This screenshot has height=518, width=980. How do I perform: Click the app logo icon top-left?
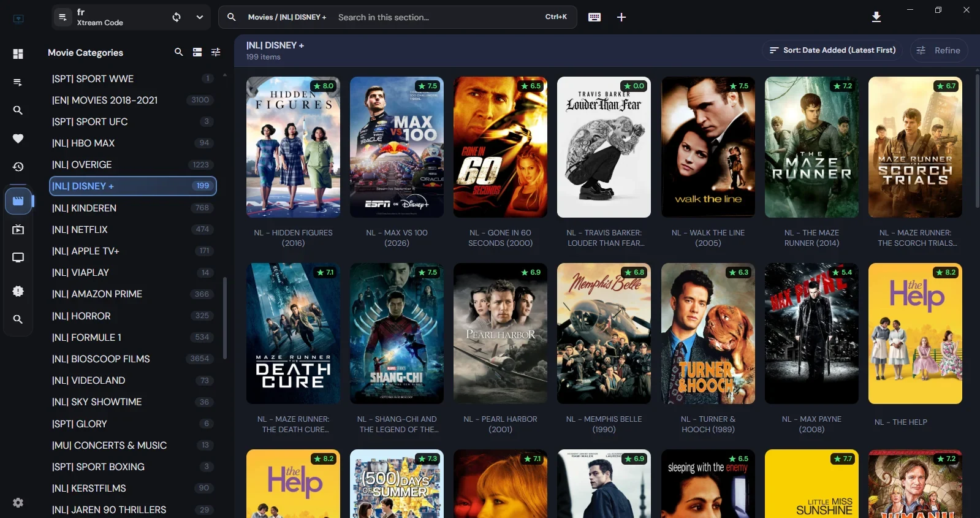(18, 18)
